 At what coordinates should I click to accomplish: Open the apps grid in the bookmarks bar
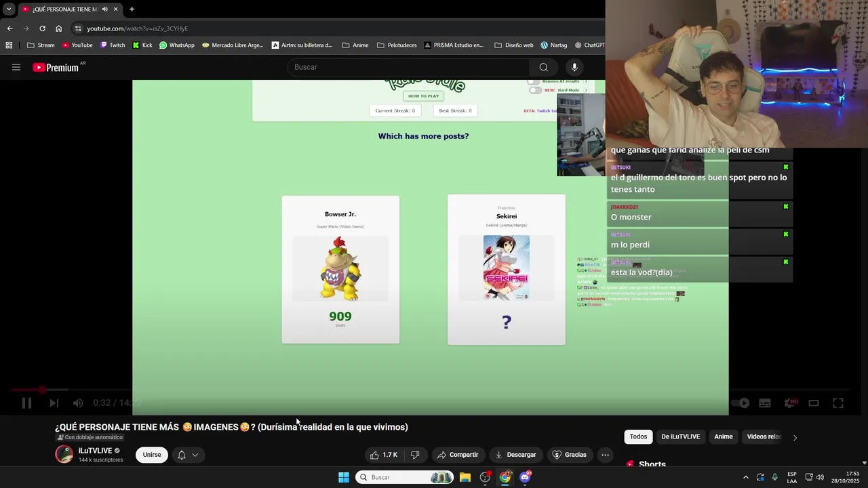[x=9, y=45]
